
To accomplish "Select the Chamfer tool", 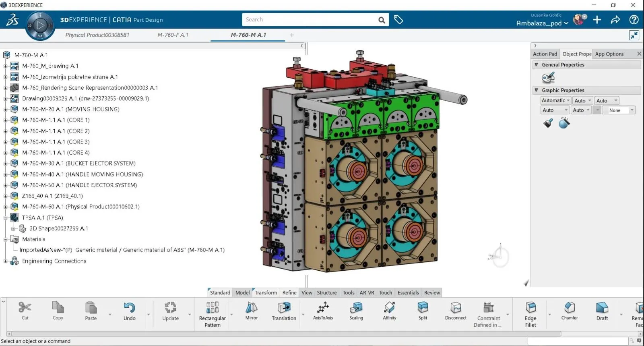I will [x=569, y=308].
